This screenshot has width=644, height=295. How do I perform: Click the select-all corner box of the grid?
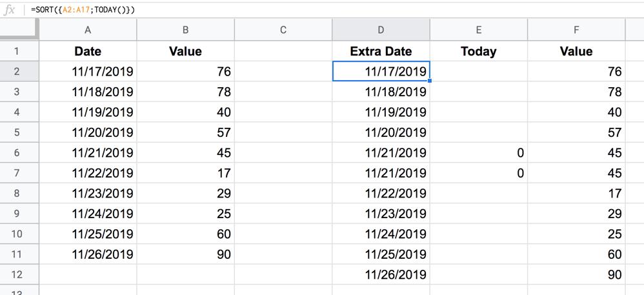(x=19, y=29)
